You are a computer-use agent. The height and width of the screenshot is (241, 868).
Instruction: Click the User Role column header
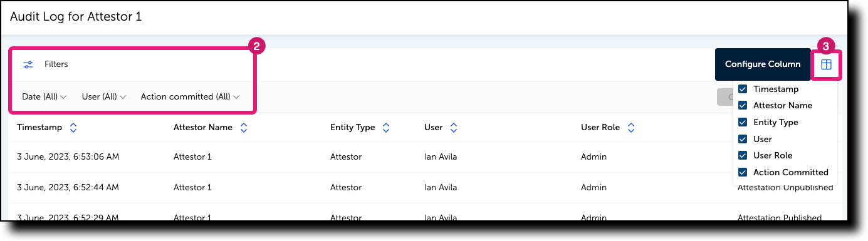600,128
